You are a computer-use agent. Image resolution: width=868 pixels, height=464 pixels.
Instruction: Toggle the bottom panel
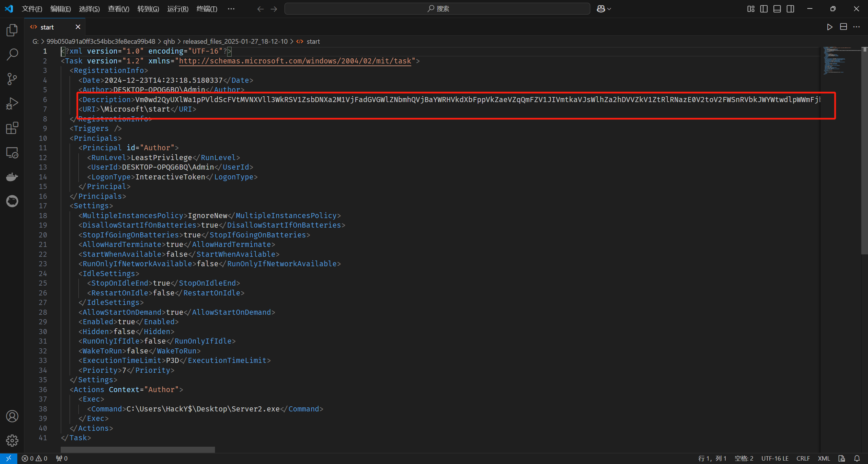pos(777,9)
